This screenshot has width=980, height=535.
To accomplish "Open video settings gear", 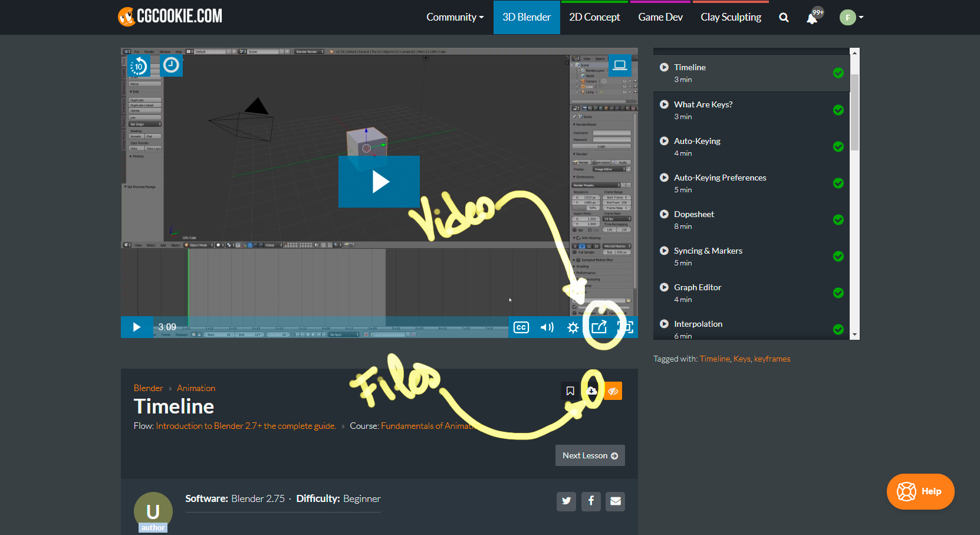I will tap(573, 327).
